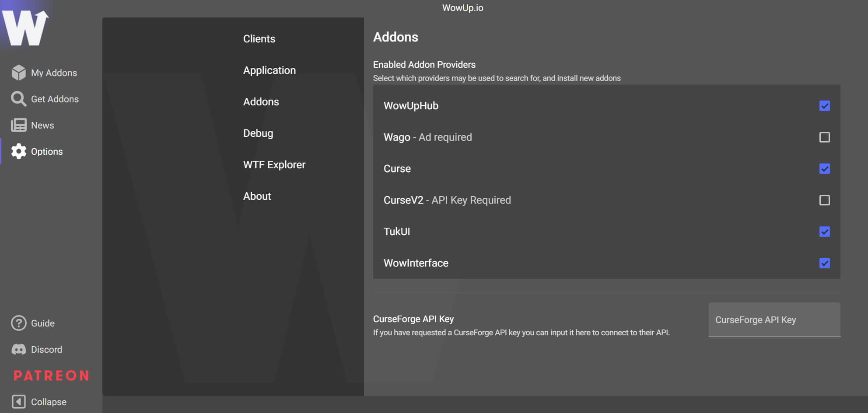This screenshot has width=868, height=413.
Task: Open Get Addons label
Action: pyautogui.click(x=55, y=99)
